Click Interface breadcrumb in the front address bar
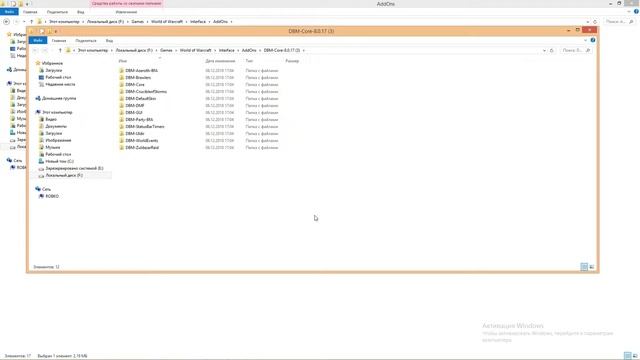Viewport: 640px width, 360px height. pos(227,50)
